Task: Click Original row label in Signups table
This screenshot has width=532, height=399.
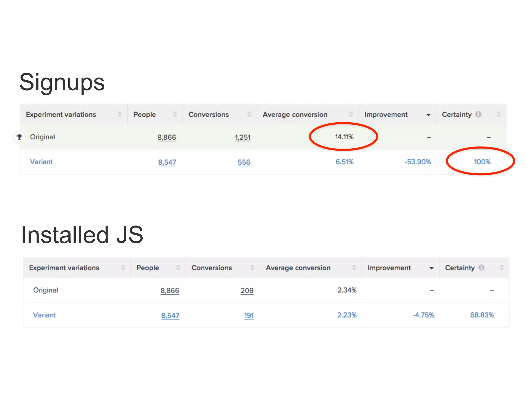Action: [x=43, y=137]
